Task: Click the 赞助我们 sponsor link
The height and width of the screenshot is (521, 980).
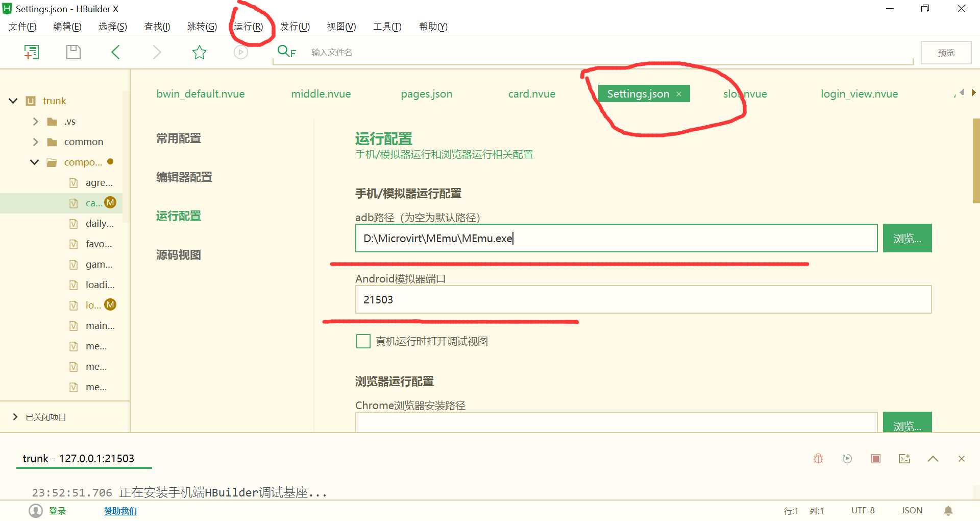Action: pyautogui.click(x=120, y=511)
